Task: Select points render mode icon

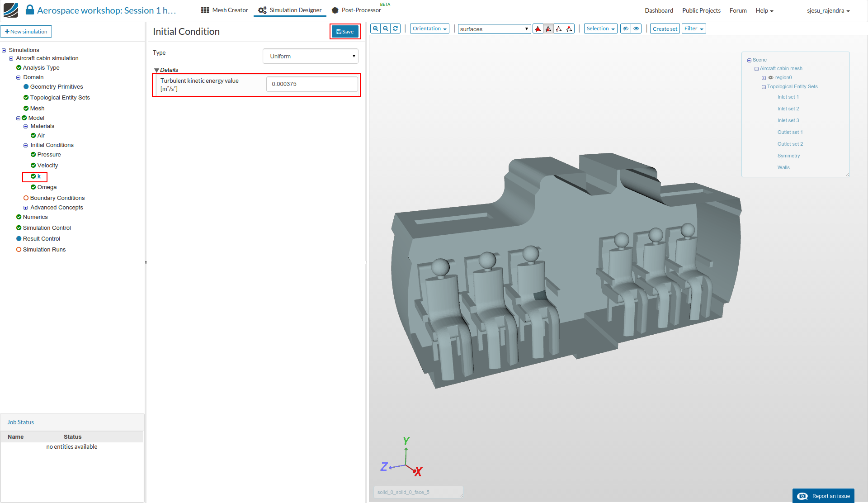Action: [x=569, y=29]
